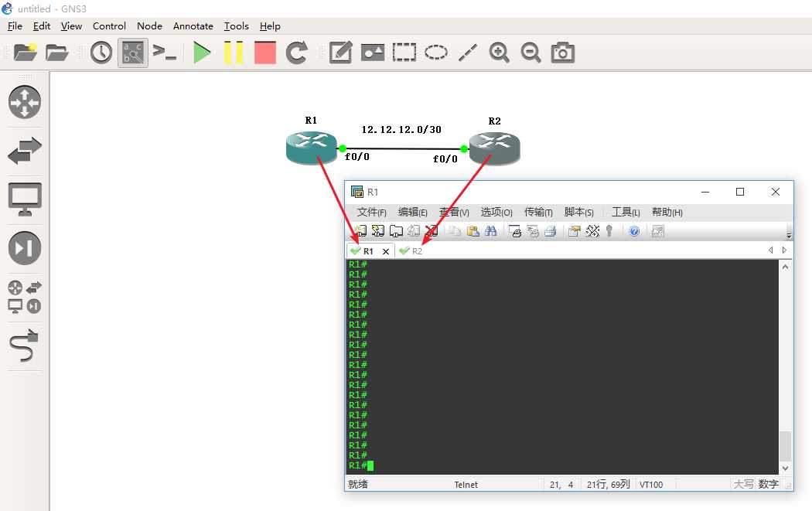
Task: Toggle show/hide interface labels button
Action: (x=132, y=53)
